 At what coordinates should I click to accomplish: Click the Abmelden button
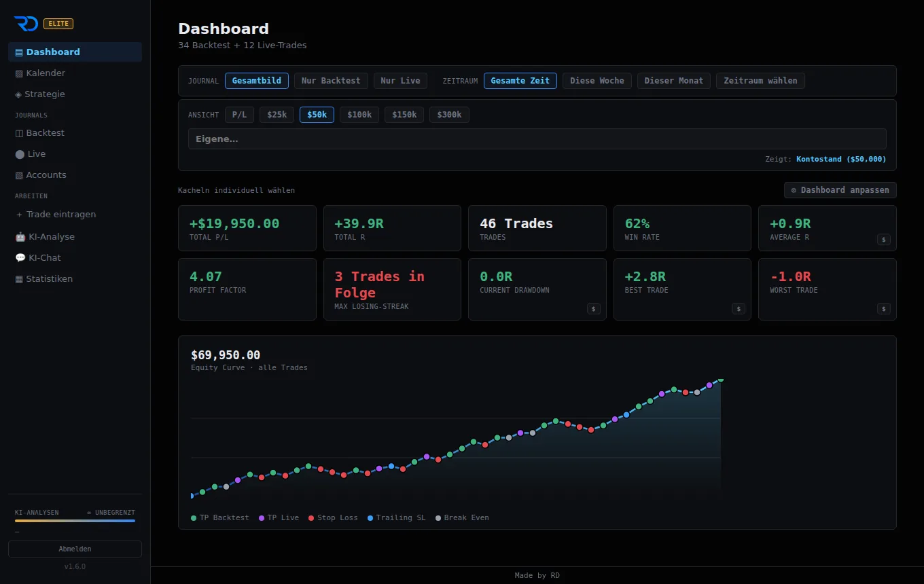(75, 549)
